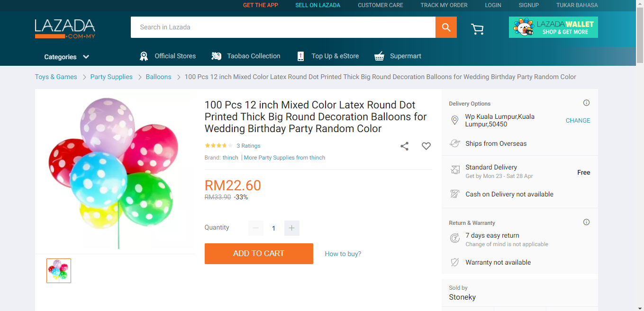The height and width of the screenshot is (311, 644).
Task: Open the How to buy? link
Action: (x=343, y=254)
